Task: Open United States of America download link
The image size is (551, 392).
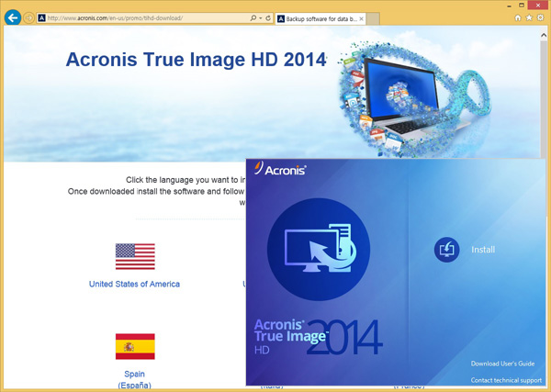Action: (x=134, y=284)
